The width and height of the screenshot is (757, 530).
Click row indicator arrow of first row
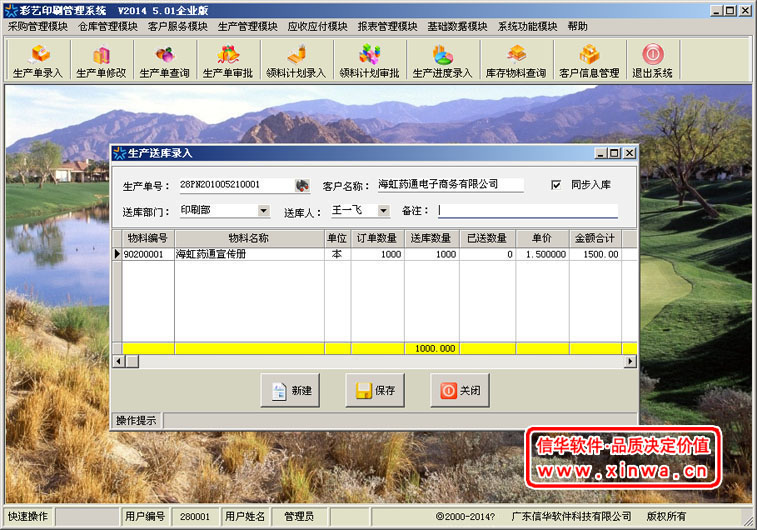[x=117, y=254]
